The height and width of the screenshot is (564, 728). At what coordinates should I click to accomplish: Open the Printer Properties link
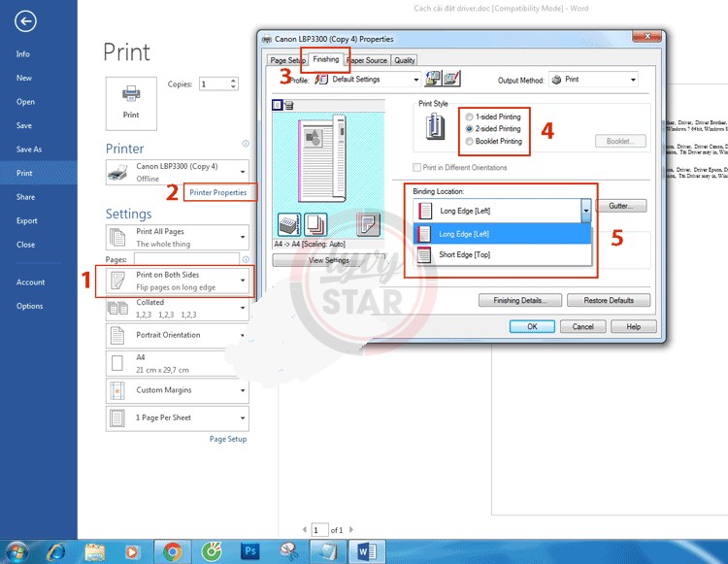pos(217,192)
